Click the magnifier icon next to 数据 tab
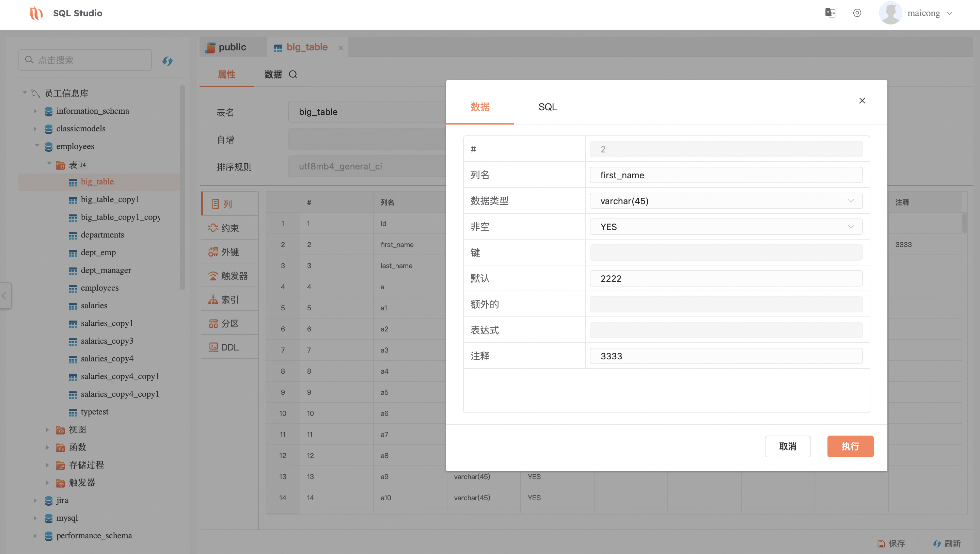The height and width of the screenshot is (554, 980). click(293, 74)
